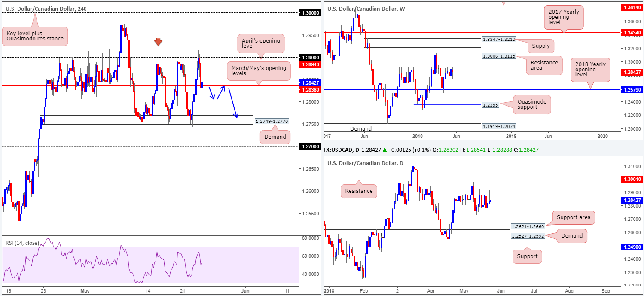Viewport: 644px width, 296px height.
Task: Click the 80.0000 RSI scale value
Action: pyautogui.click(x=310, y=238)
